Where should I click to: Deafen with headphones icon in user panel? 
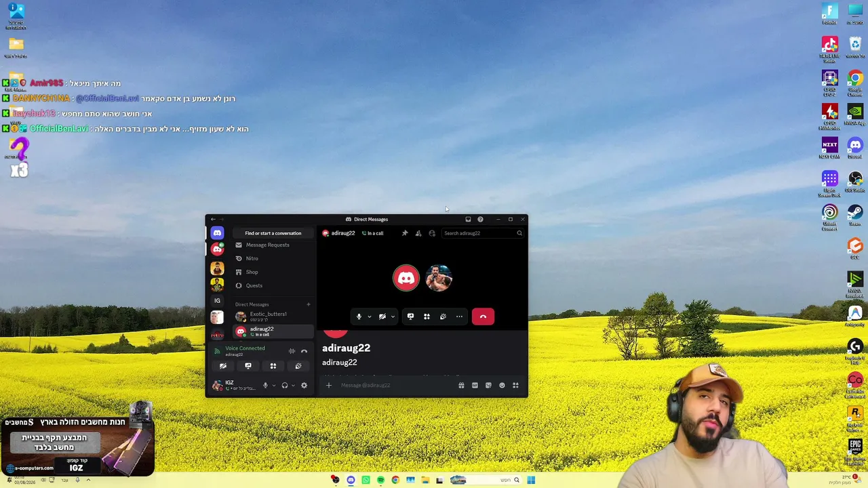[x=285, y=386]
